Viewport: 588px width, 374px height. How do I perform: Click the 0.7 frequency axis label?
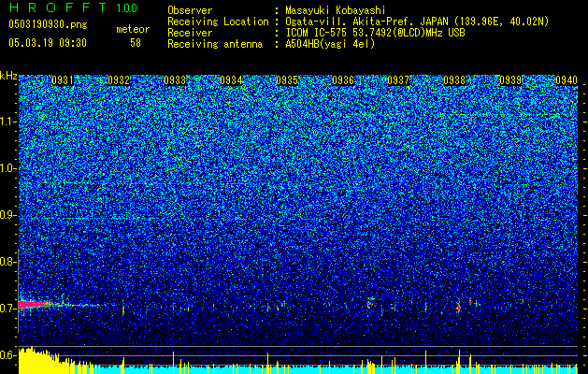pyautogui.click(x=8, y=309)
